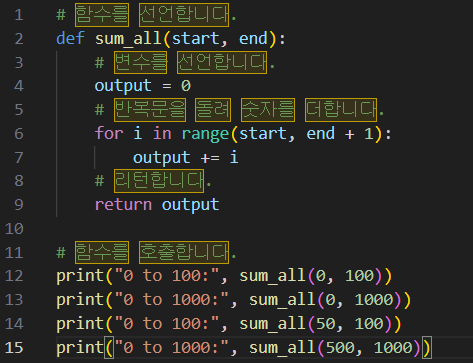
Task: Click the string "0 to 1000:" on line 13
Action: [x=172, y=300]
